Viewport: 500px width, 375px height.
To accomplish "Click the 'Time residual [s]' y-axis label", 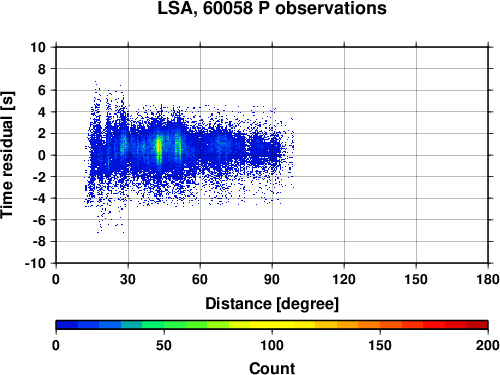I will [x=8, y=155].
